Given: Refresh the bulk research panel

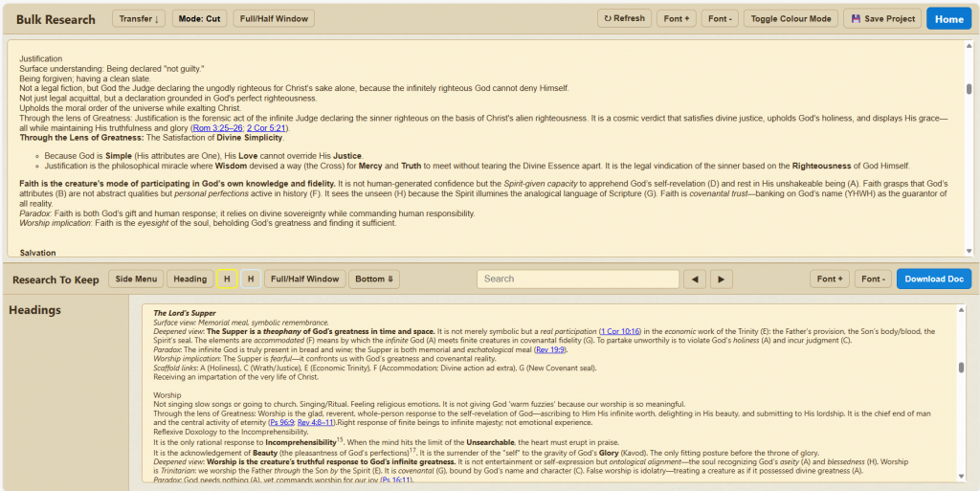Looking at the screenshot, I should click(623, 18).
